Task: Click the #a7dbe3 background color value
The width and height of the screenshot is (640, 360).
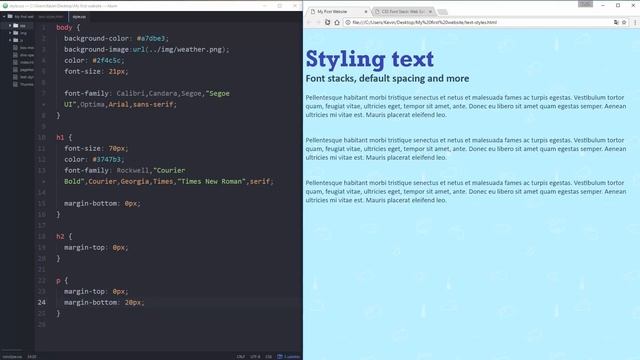Action: click(x=151, y=38)
